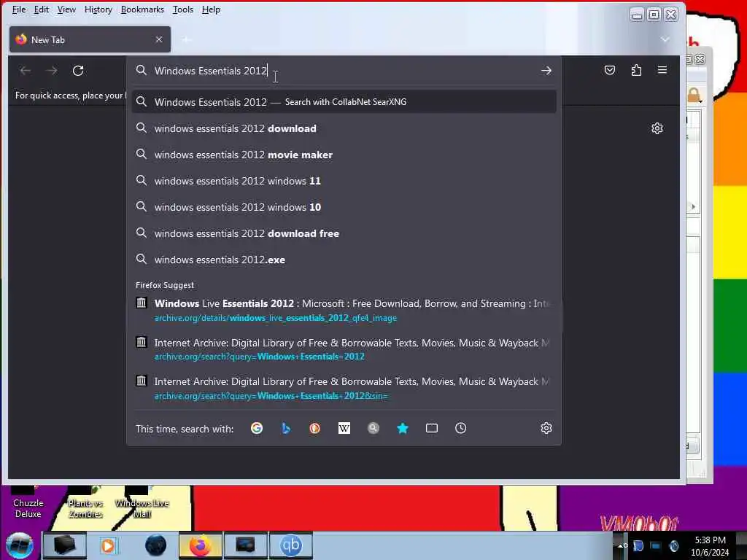This screenshot has width=747, height=560.
Task: Open the list all tabs chevron
Action: (x=665, y=39)
